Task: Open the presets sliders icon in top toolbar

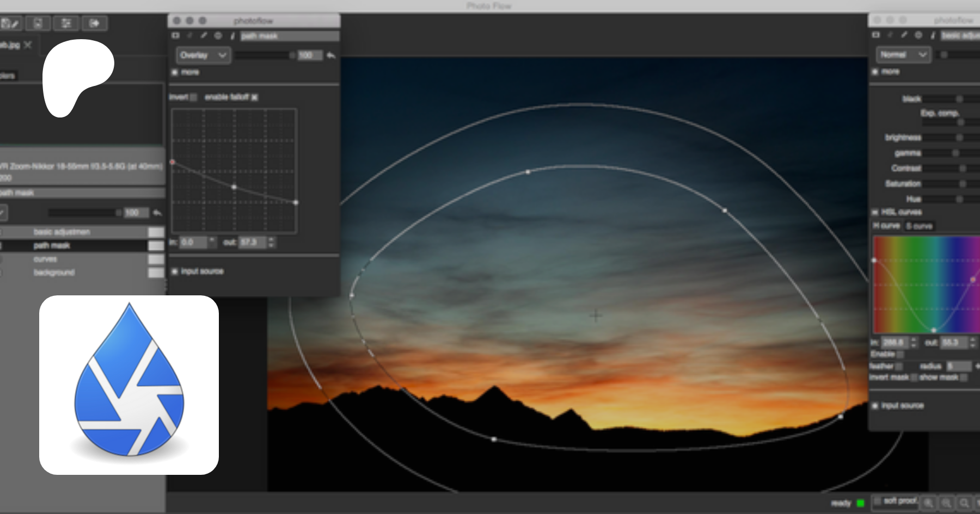Action: [x=66, y=23]
